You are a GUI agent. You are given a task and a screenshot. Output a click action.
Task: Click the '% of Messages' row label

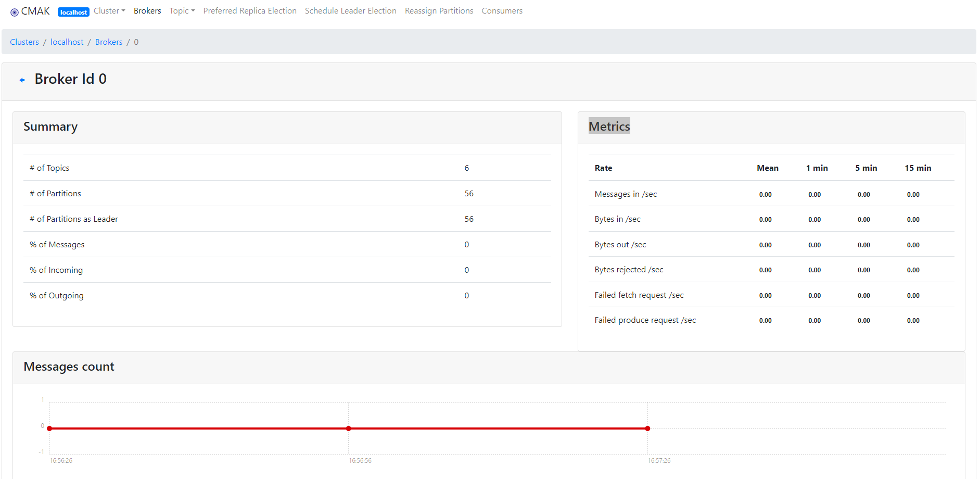pyautogui.click(x=57, y=245)
